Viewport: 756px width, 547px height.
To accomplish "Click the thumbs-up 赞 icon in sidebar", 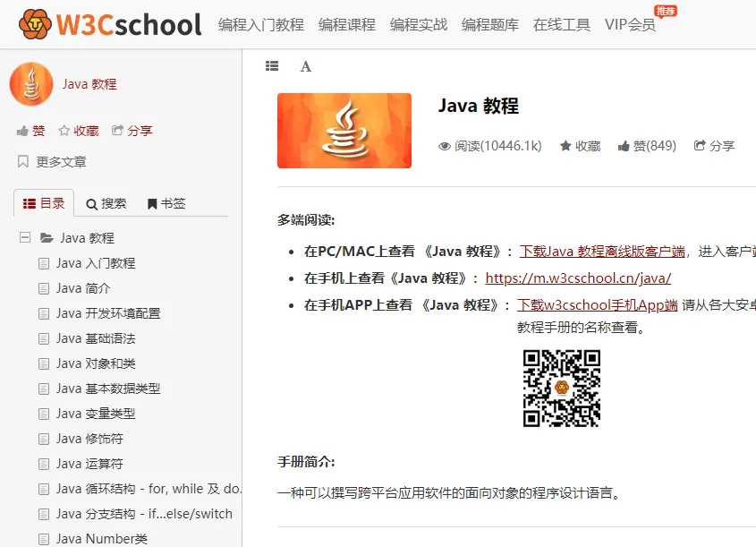I will (x=22, y=131).
